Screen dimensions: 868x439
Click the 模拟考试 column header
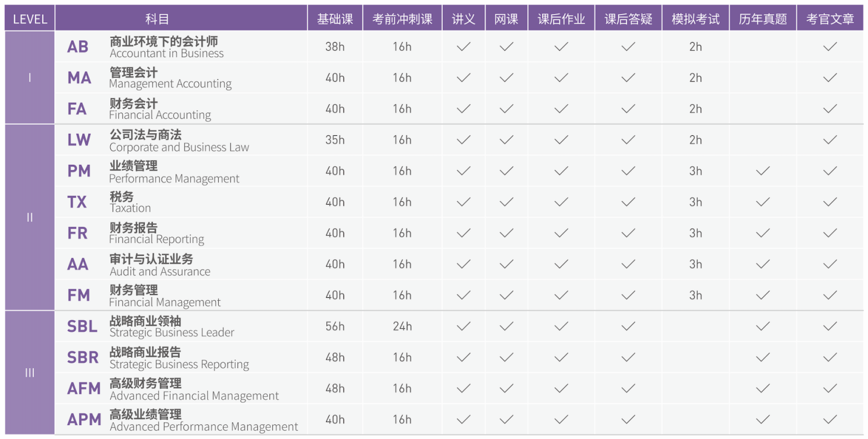coord(695,19)
